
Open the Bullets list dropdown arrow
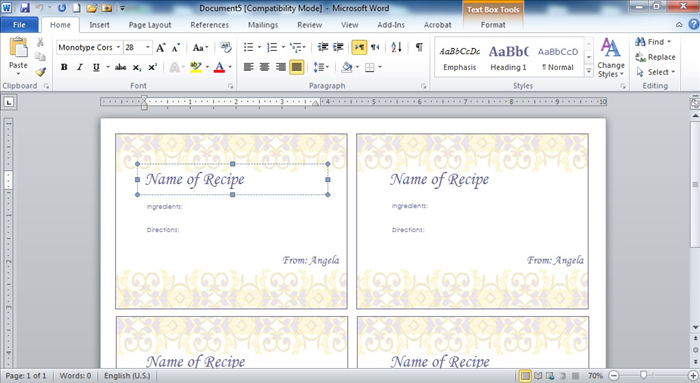pyautogui.click(x=259, y=47)
